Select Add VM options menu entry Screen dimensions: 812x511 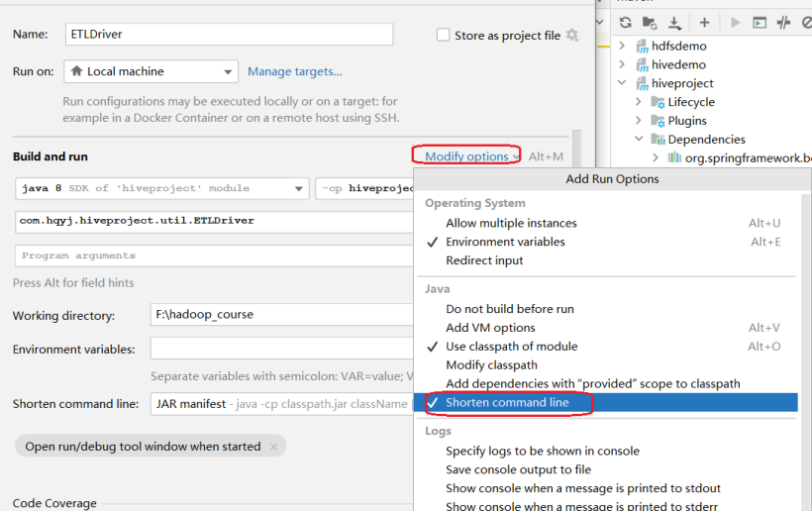(x=490, y=328)
